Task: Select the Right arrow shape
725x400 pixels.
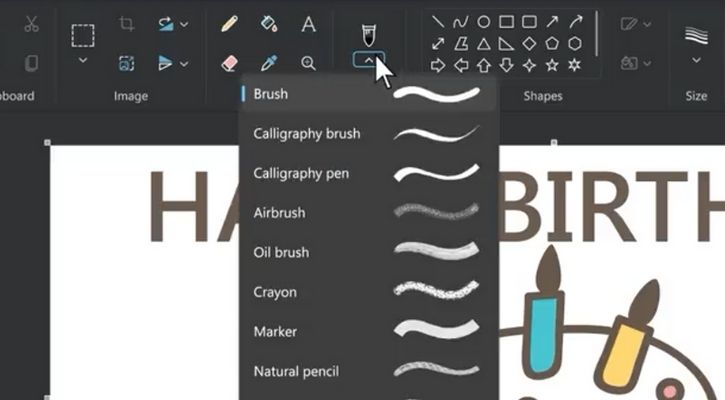Action: tap(437, 65)
